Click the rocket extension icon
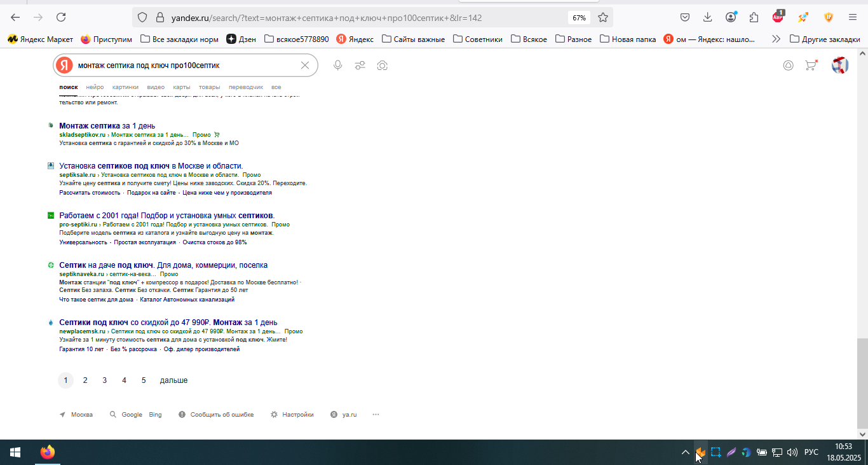868x465 pixels. tap(803, 17)
